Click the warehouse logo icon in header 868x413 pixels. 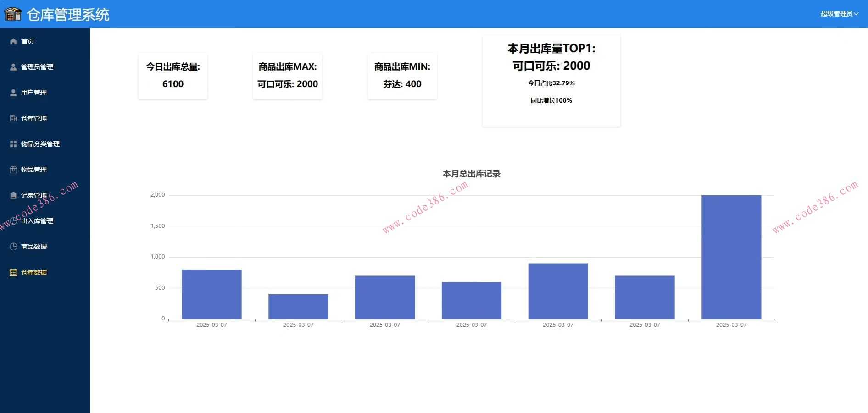click(13, 14)
